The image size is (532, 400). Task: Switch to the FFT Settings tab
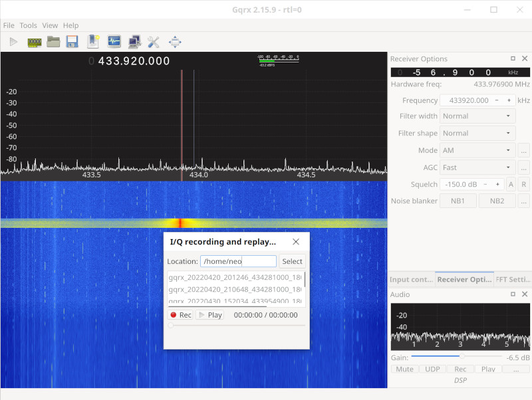[513, 279]
